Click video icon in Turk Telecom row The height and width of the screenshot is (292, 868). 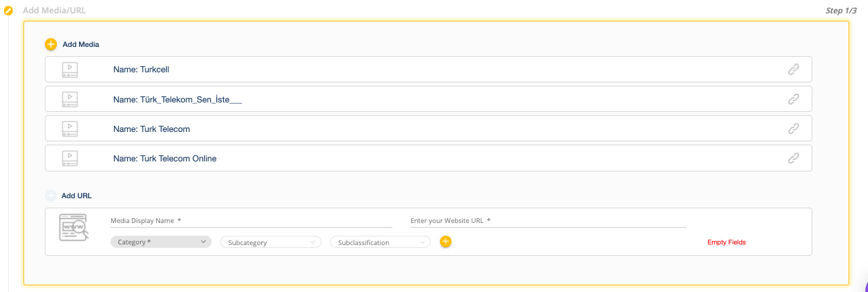click(70, 129)
